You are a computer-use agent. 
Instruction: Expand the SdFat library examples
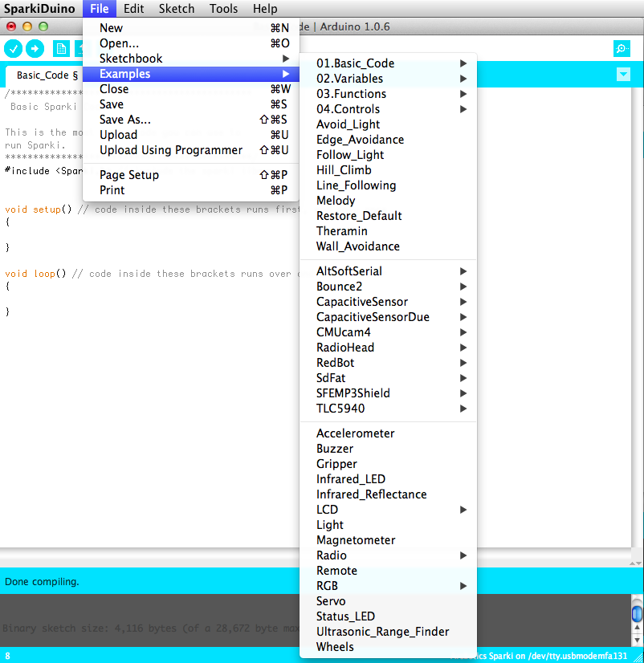point(389,377)
